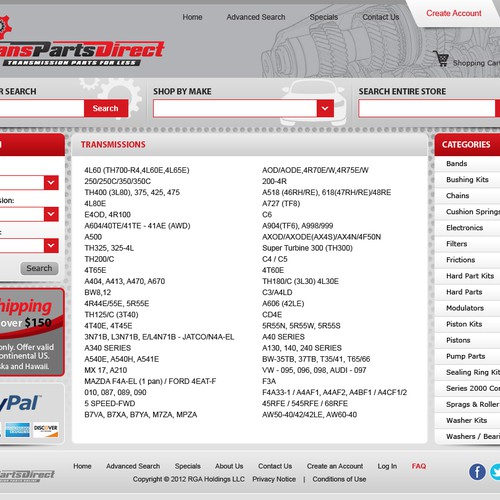Select the 200-4R transmission
Image resolution: width=500 pixels, height=500 pixels.
tap(274, 181)
